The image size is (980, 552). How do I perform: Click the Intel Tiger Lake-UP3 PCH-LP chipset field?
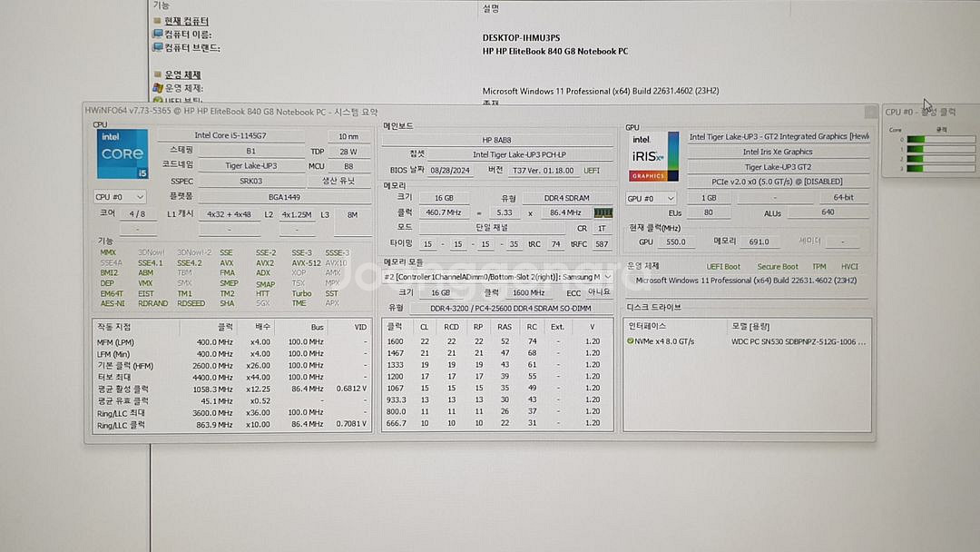[519, 154]
